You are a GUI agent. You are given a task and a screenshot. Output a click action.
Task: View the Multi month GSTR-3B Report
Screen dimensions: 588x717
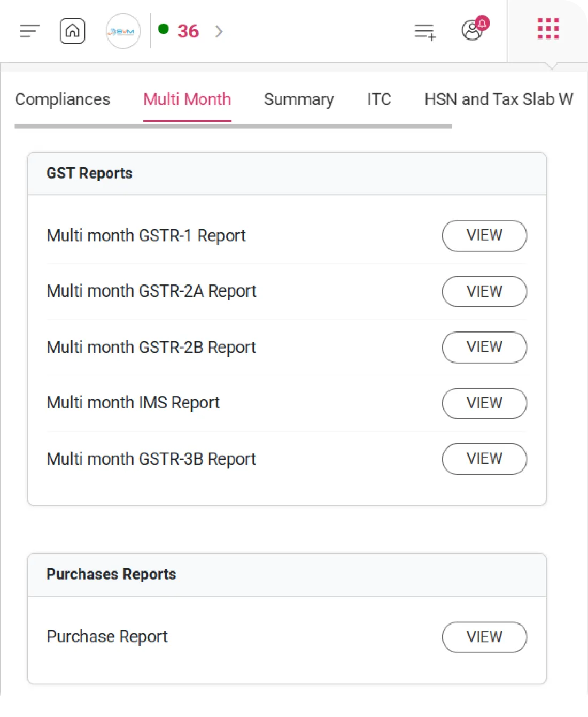484,459
